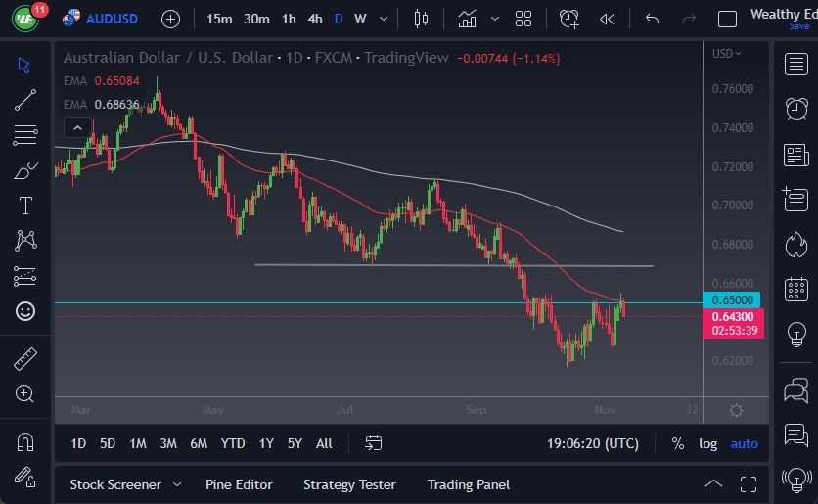The height and width of the screenshot is (504, 818).
Task: Expand the Stock Screener dropdown arrow
Action: click(x=177, y=484)
